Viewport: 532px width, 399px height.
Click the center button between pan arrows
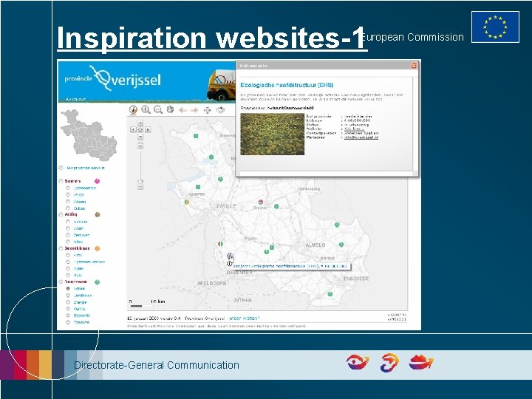click(x=140, y=129)
